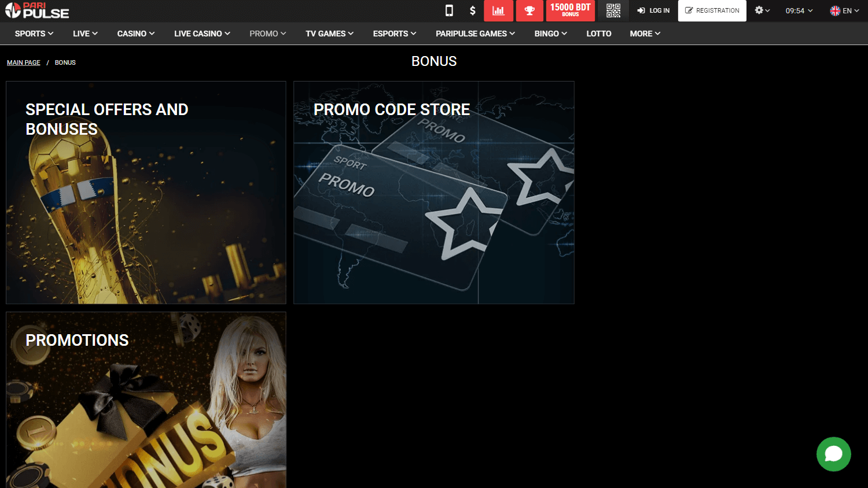
Task: Follow the Main Page breadcrumb link
Action: [24, 62]
